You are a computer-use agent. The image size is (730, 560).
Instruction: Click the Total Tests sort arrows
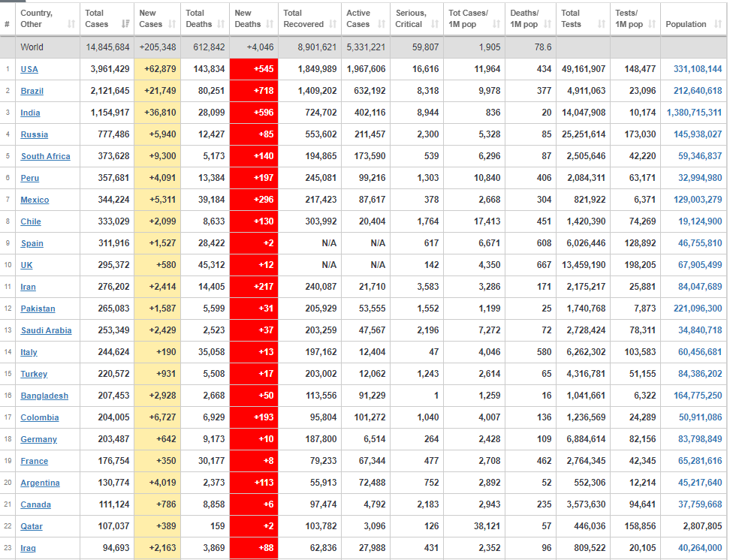(x=602, y=24)
